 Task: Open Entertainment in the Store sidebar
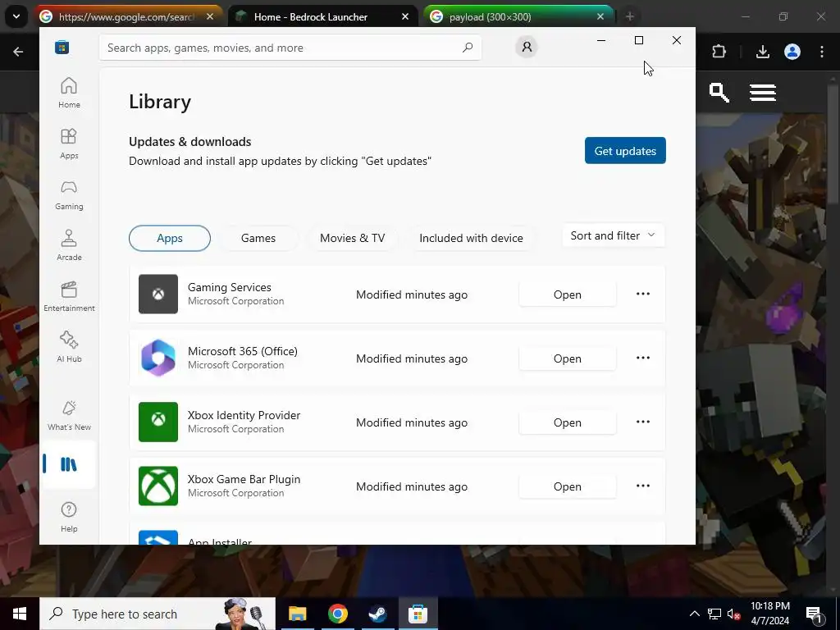click(x=69, y=296)
